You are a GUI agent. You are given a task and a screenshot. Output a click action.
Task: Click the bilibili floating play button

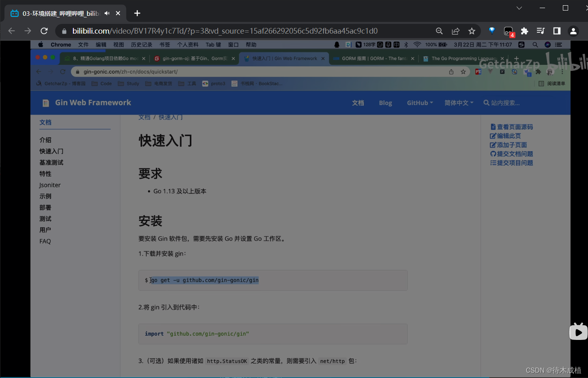(x=579, y=332)
